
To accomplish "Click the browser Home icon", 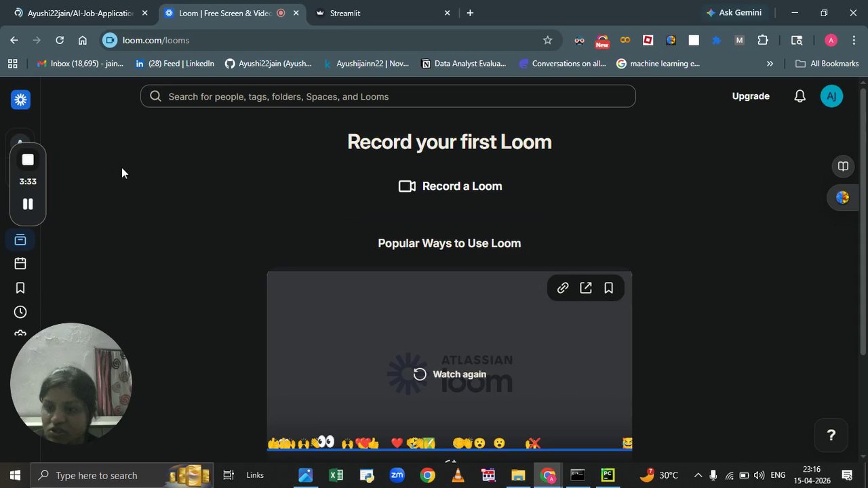I will (x=83, y=40).
